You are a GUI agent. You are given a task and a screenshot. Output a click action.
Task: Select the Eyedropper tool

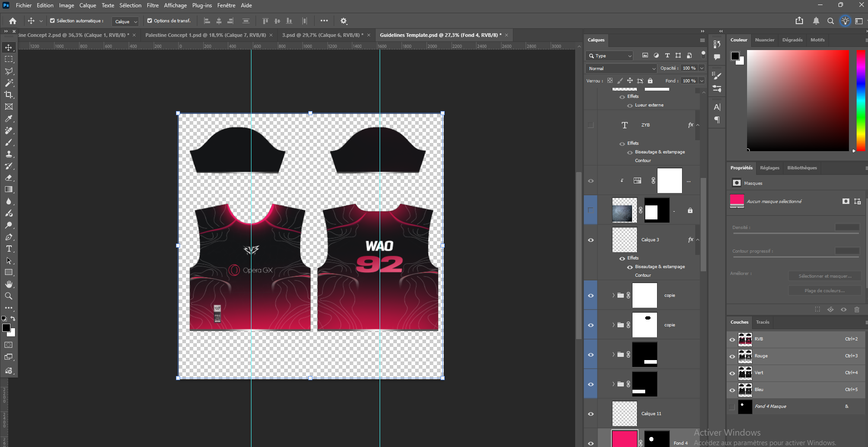pyautogui.click(x=9, y=118)
